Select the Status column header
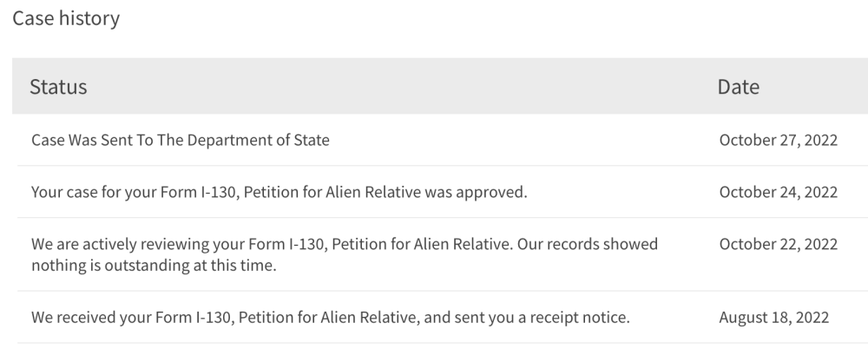Image resolution: width=868 pixels, height=362 pixels. [x=58, y=86]
